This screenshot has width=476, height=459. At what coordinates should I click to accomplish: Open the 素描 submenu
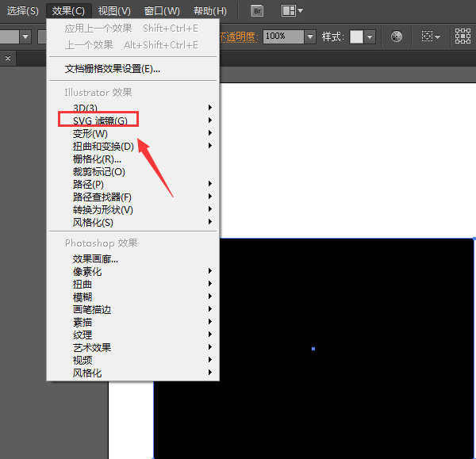click(133, 322)
